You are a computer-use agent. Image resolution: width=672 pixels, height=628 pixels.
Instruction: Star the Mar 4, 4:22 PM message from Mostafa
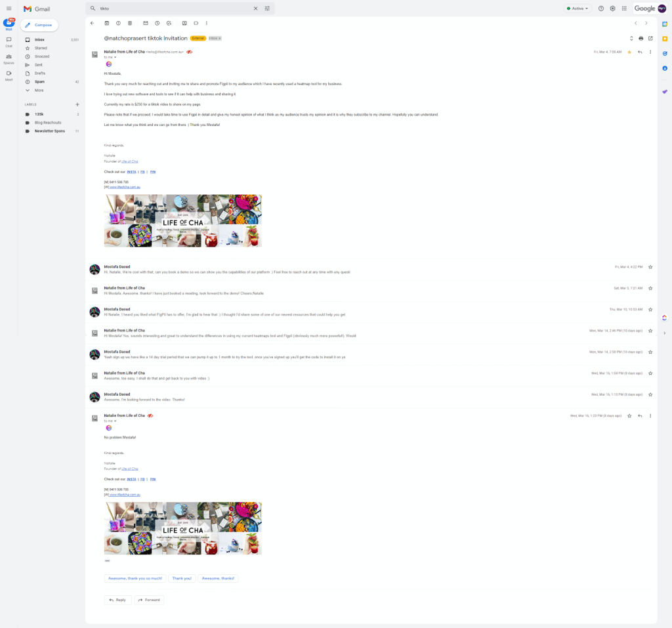point(650,267)
